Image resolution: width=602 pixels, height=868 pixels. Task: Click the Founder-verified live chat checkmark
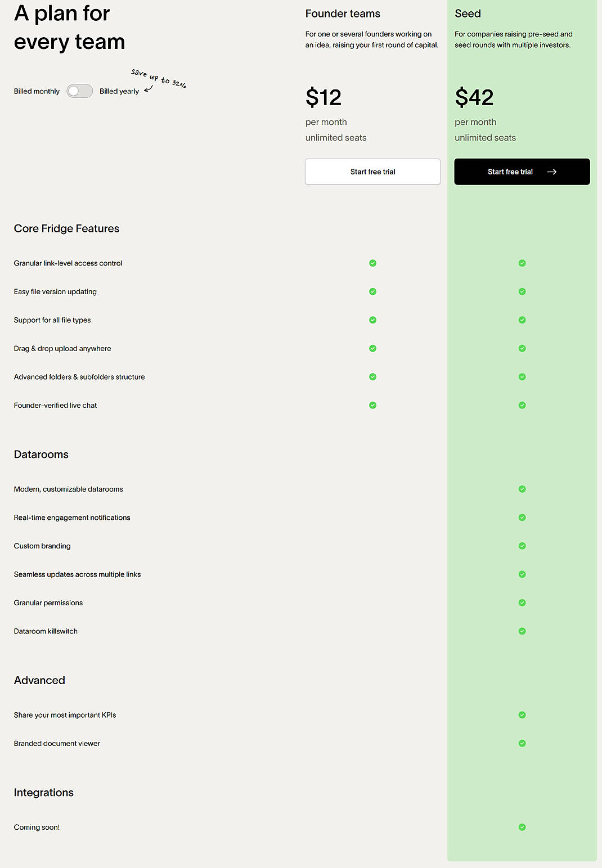tap(372, 404)
